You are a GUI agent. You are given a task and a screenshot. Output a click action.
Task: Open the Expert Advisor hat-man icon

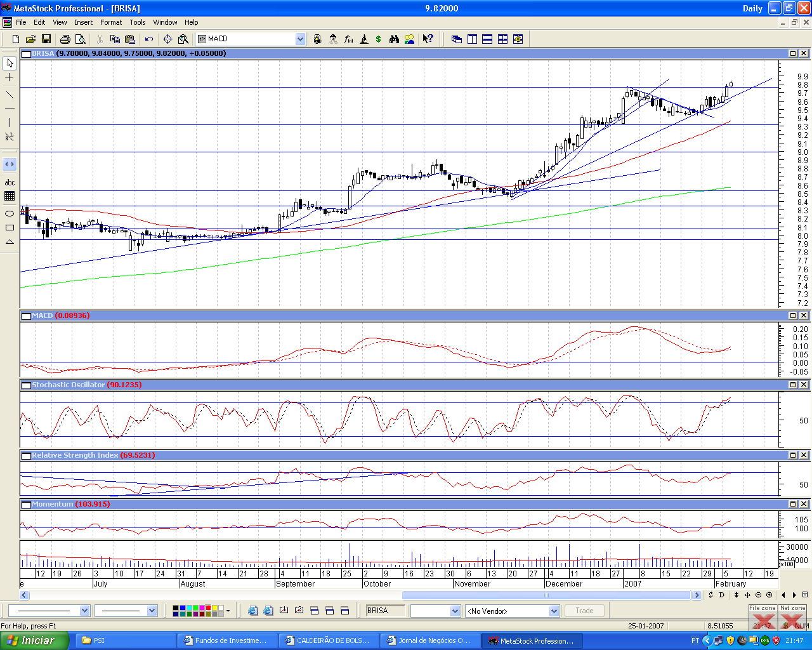coord(333,39)
